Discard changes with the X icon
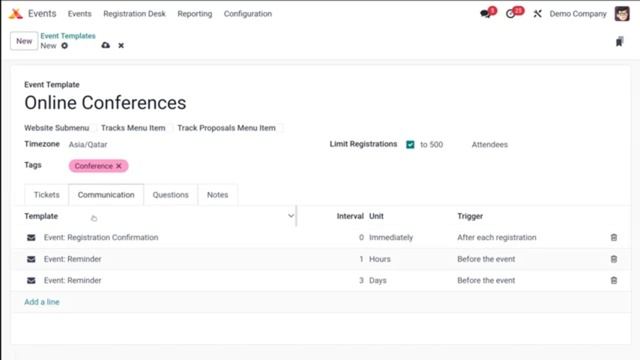 pyautogui.click(x=121, y=46)
